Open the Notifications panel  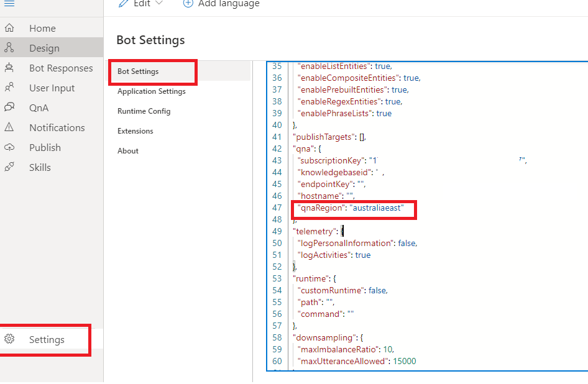(x=57, y=127)
